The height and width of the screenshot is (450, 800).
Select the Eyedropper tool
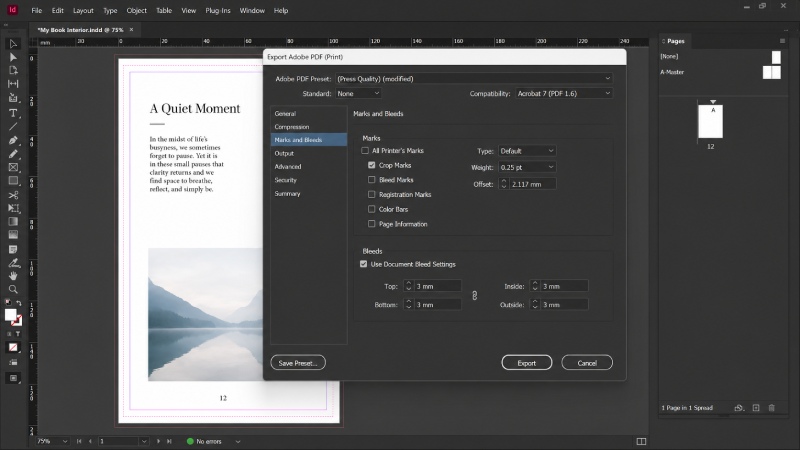click(13, 263)
